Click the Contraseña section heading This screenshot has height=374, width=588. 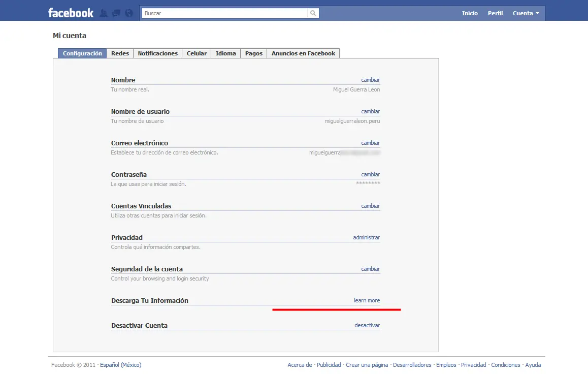(128, 174)
